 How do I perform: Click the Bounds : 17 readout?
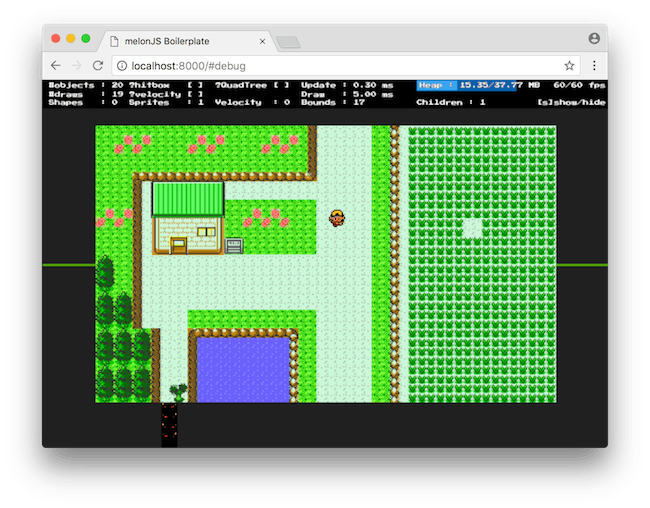point(333,102)
